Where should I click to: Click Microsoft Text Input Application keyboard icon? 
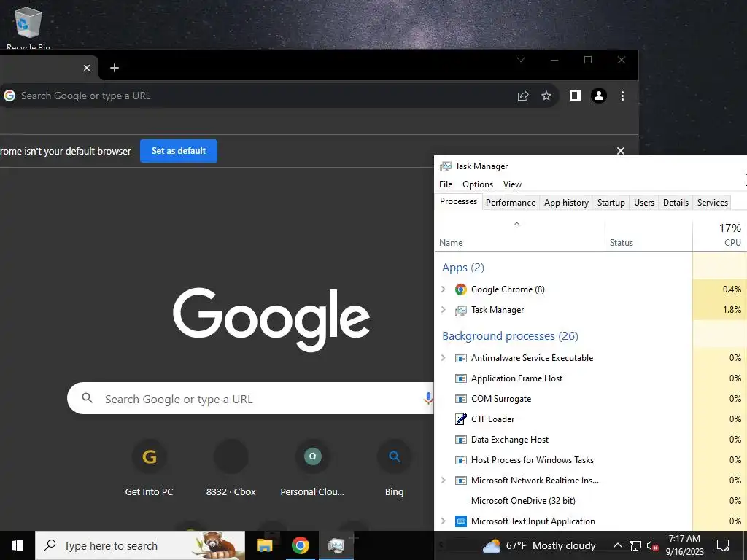(x=461, y=521)
